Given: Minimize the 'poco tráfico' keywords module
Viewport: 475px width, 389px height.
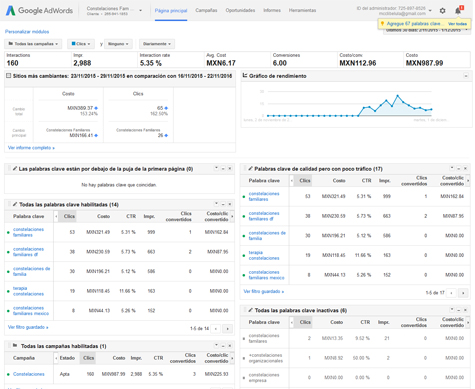Looking at the screenshot, I should [x=459, y=168].
